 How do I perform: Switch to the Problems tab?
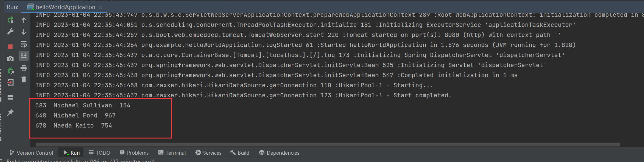point(134,153)
